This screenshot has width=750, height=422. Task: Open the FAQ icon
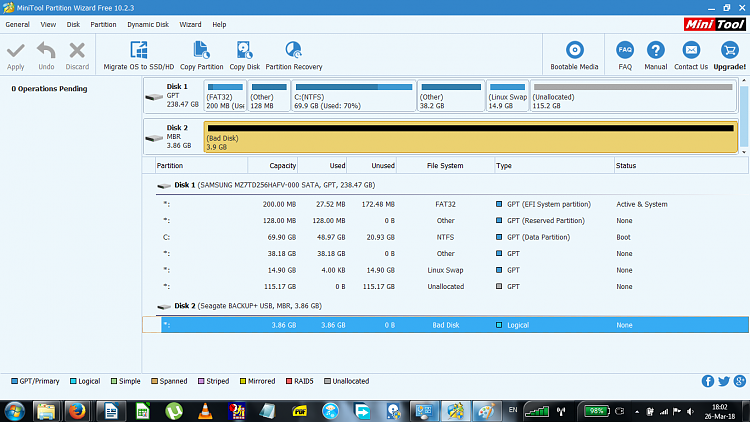coord(625,50)
